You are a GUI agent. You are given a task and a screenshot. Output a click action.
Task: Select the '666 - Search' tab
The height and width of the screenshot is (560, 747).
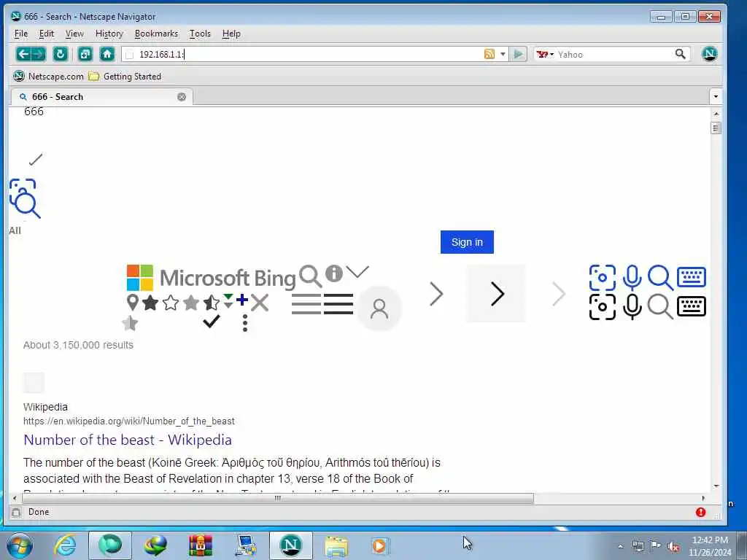pos(102,97)
